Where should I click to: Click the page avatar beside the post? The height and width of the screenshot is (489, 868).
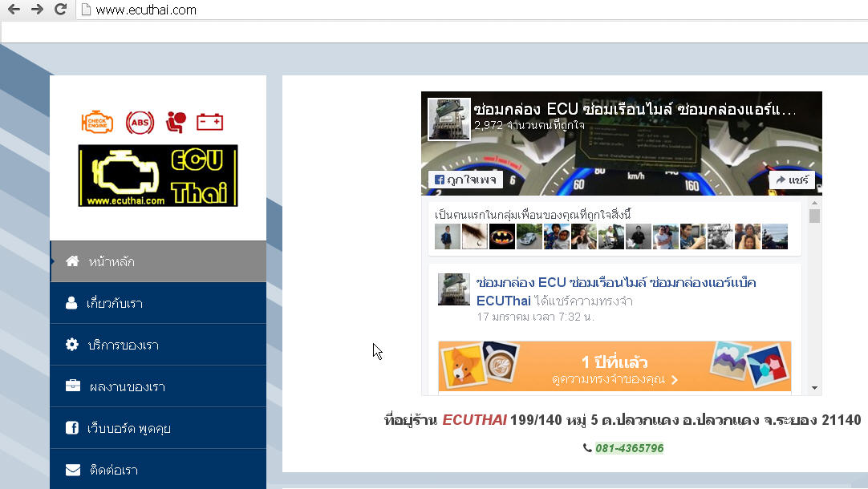click(x=454, y=289)
